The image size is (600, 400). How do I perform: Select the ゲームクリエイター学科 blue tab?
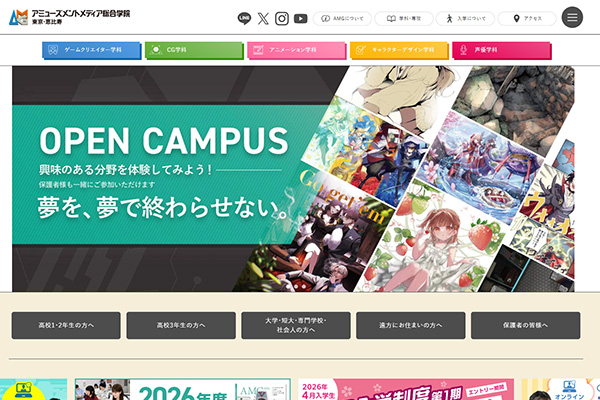[91, 51]
